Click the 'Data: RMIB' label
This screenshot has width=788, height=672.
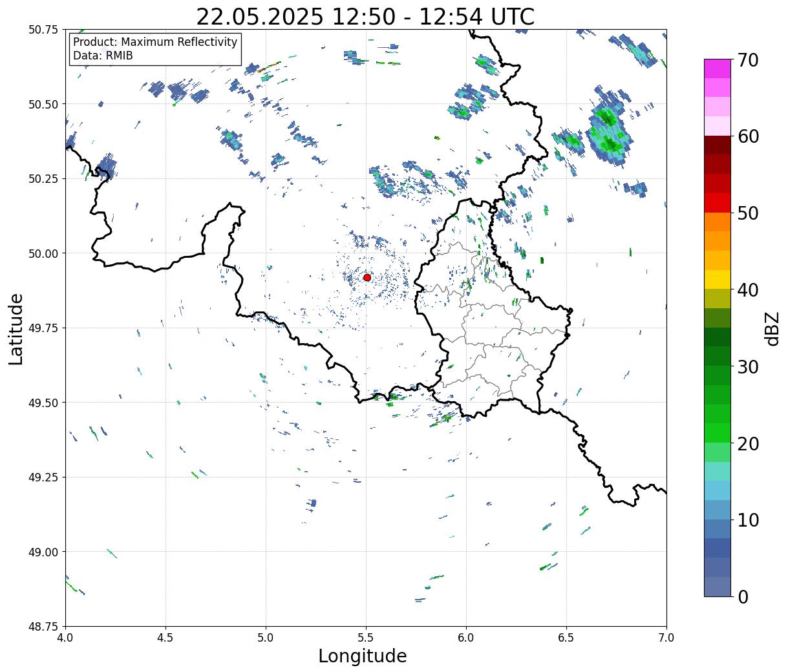point(103,56)
